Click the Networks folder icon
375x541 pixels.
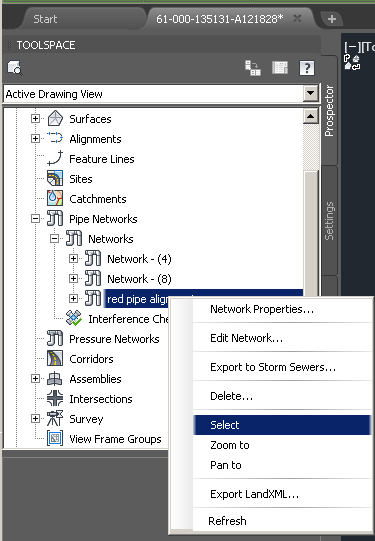point(74,238)
